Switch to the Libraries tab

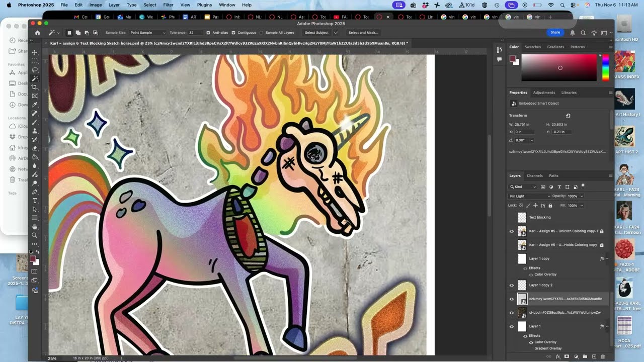coord(569,93)
